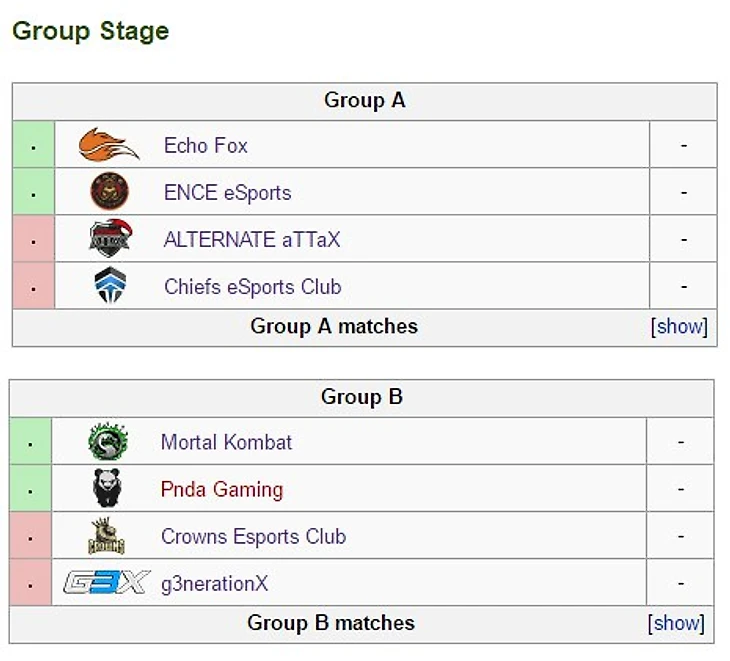Screen dimensions: 730x661
Task: Open the Echo Fox team link
Action: coord(205,146)
